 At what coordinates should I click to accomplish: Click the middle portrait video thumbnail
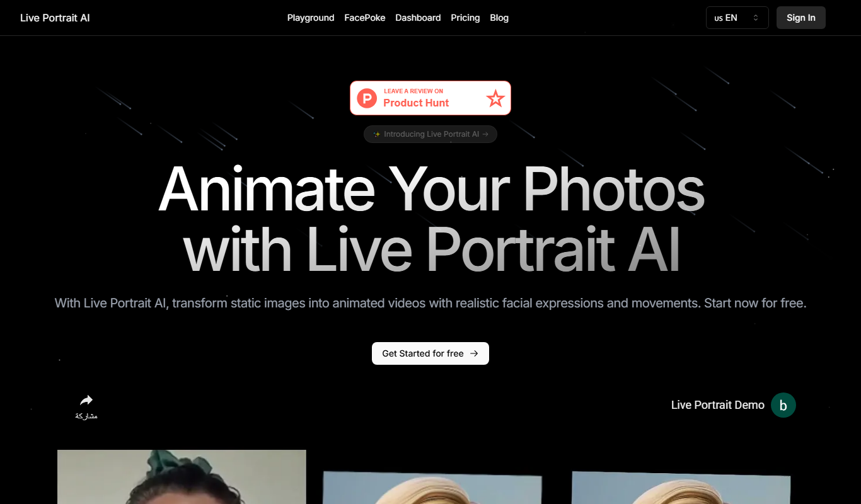point(432,488)
